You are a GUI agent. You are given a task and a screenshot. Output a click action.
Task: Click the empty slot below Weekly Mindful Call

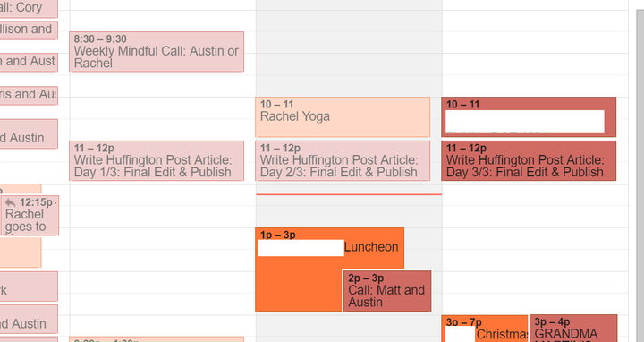[x=163, y=107]
